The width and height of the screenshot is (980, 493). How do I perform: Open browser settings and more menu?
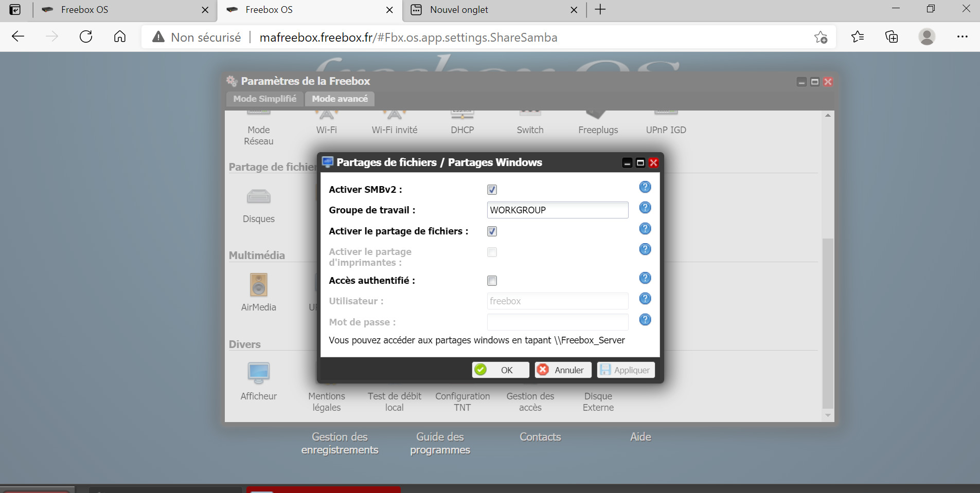coord(963,36)
